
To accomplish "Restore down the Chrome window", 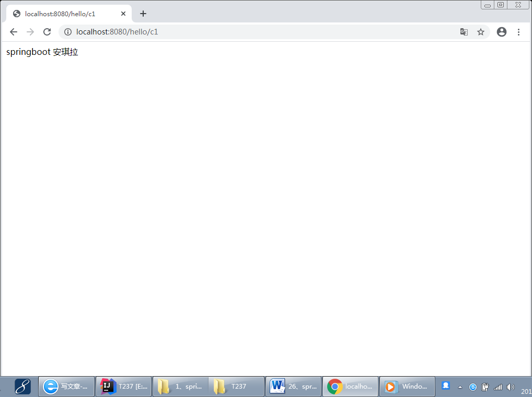I will pyautogui.click(x=501, y=5).
